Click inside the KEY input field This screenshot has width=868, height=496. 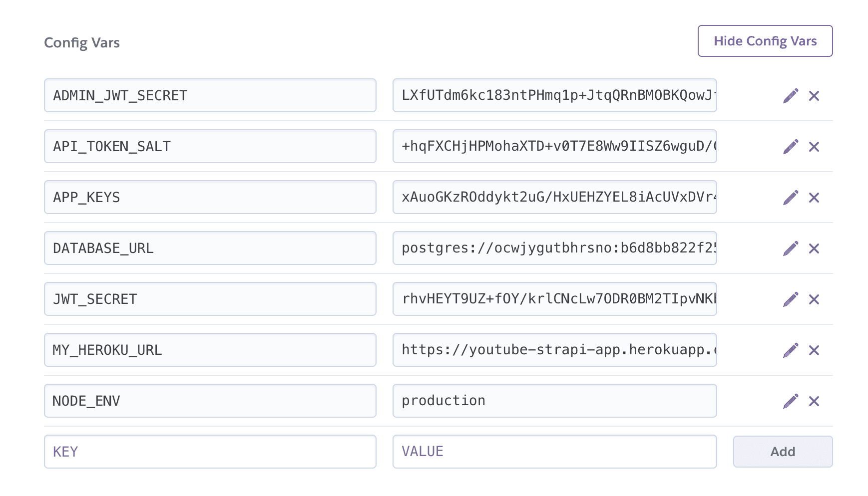tap(210, 452)
